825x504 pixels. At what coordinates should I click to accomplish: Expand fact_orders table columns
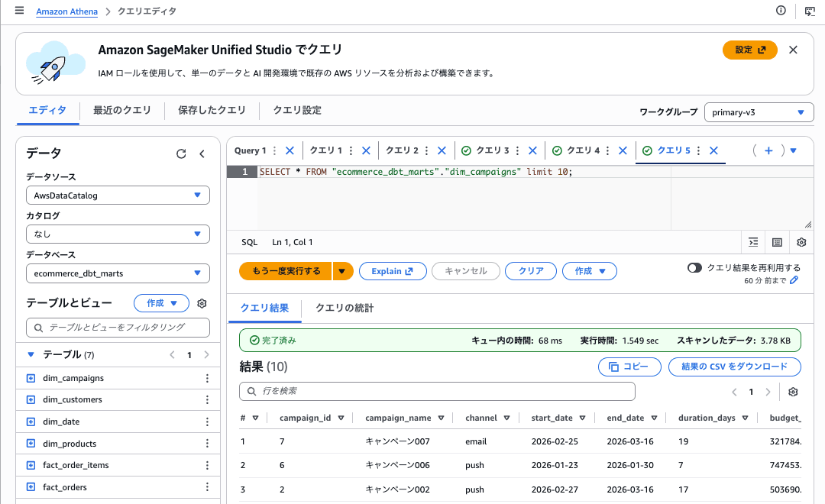[x=31, y=487]
